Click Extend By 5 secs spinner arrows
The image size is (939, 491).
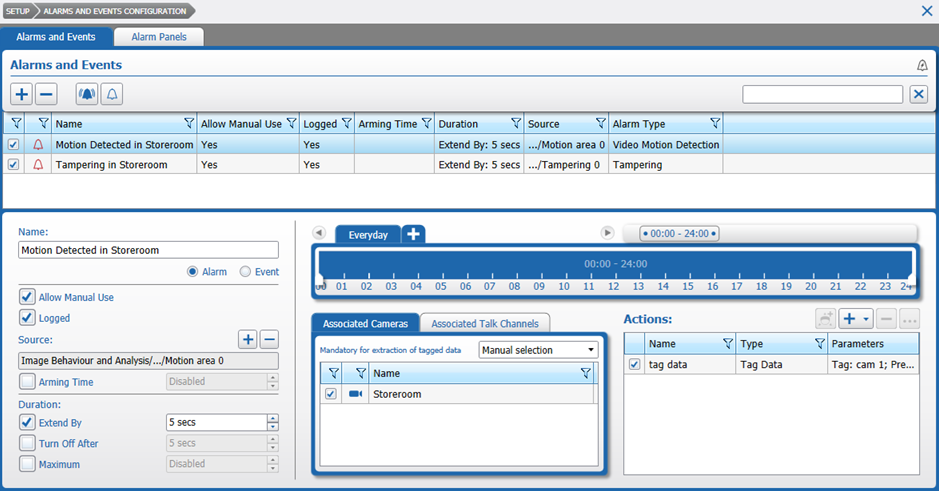coord(273,422)
